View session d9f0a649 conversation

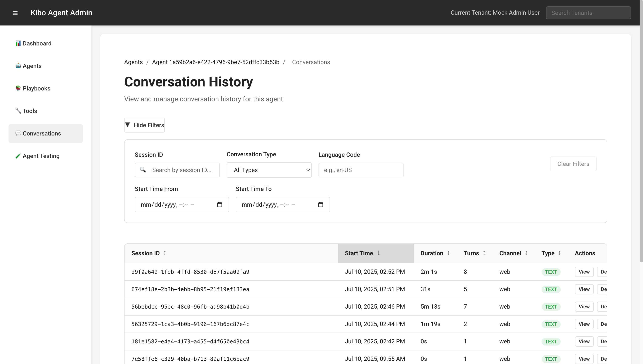coord(584,272)
